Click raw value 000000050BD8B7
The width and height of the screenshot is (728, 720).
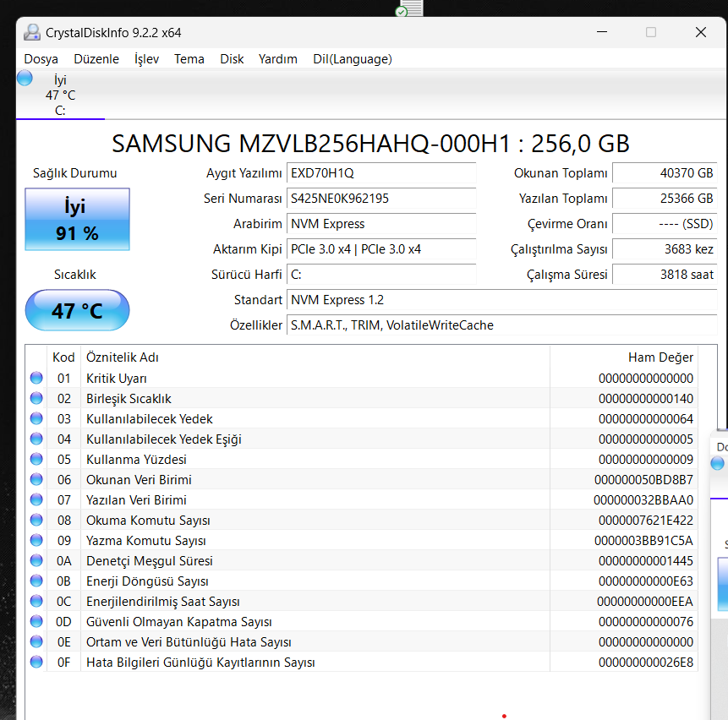(643, 480)
